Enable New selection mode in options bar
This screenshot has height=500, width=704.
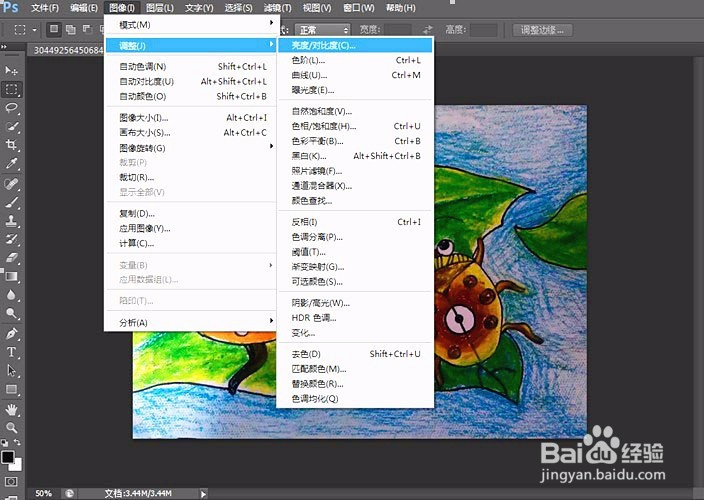pos(54,30)
